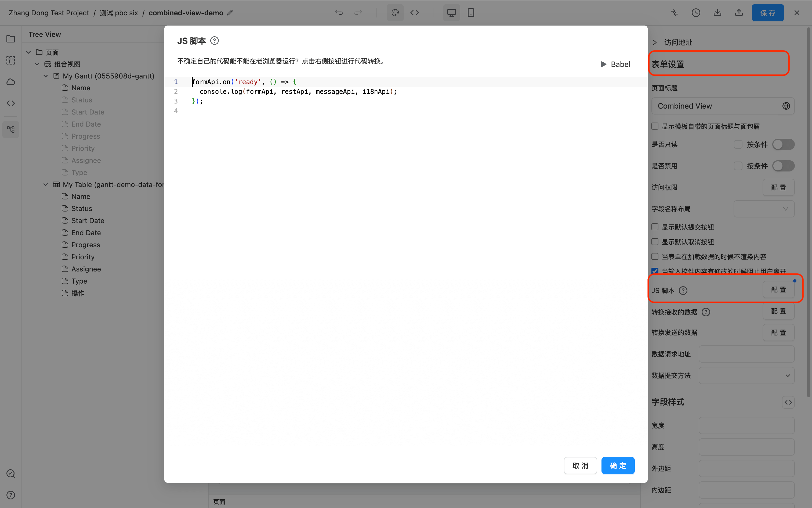Click 配置 button for 访问权限
The width and height of the screenshot is (812, 508).
click(x=778, y=188)
